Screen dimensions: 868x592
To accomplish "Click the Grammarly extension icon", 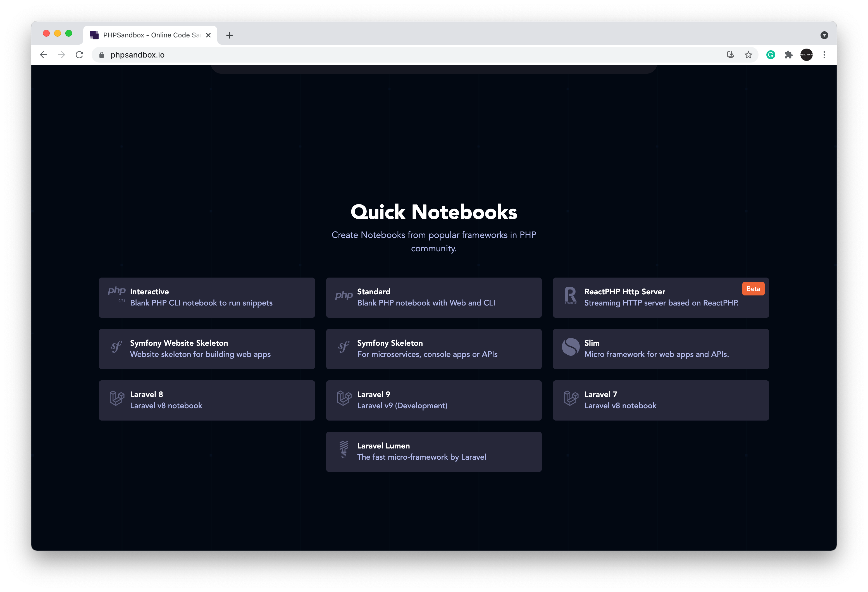I will [x=771, y=54].
